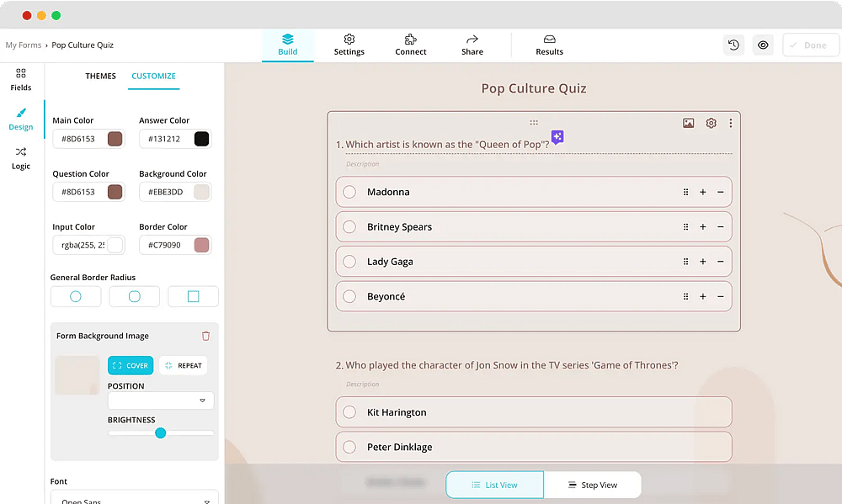842x504 pixels.
Task: Click the Done button
Action: tap(810, 45)
